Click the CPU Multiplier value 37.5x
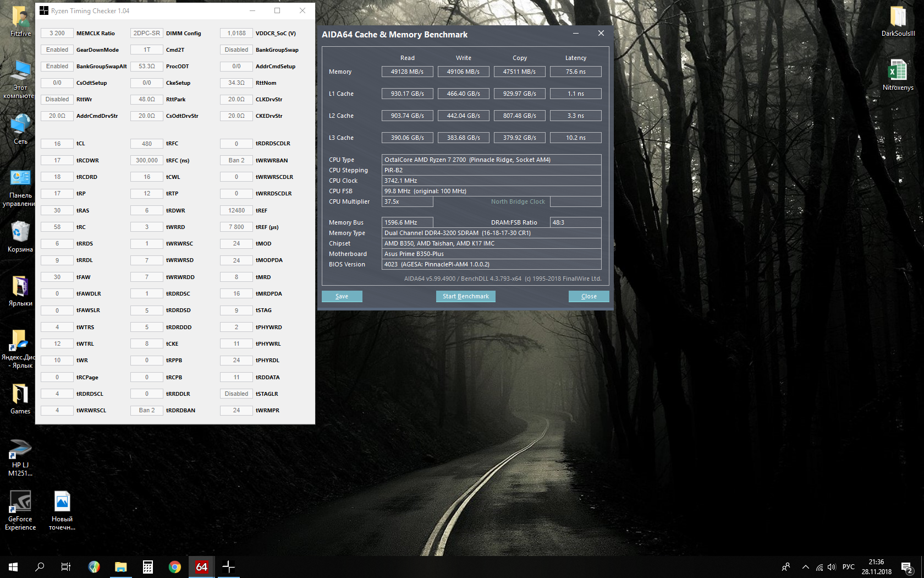924x578 pixels. 408,201
